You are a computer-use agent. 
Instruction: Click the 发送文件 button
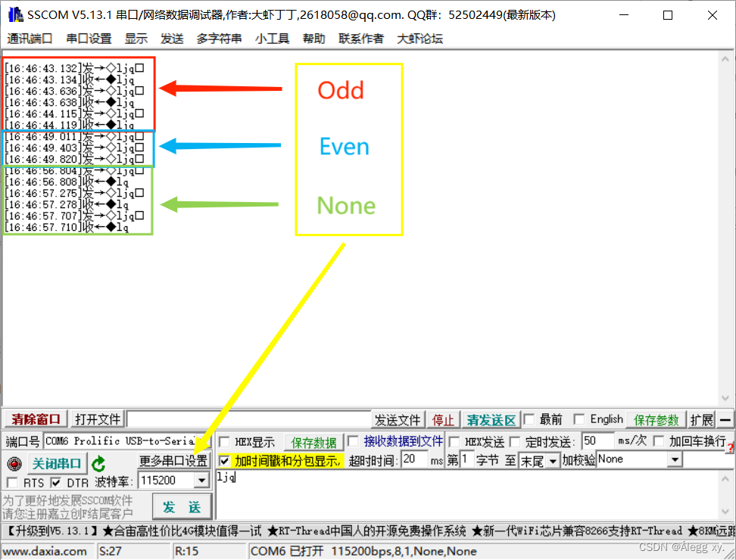(x=398, y=420)
